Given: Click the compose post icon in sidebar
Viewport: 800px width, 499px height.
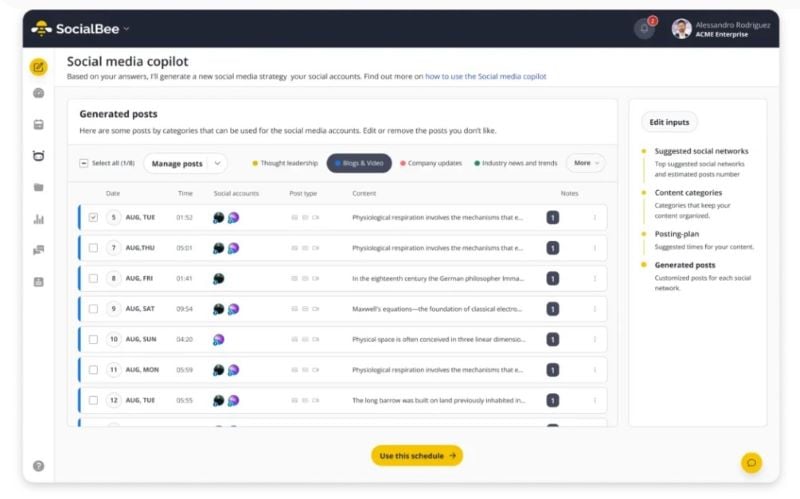Looking at the screenshot, I should click(38, 68).
